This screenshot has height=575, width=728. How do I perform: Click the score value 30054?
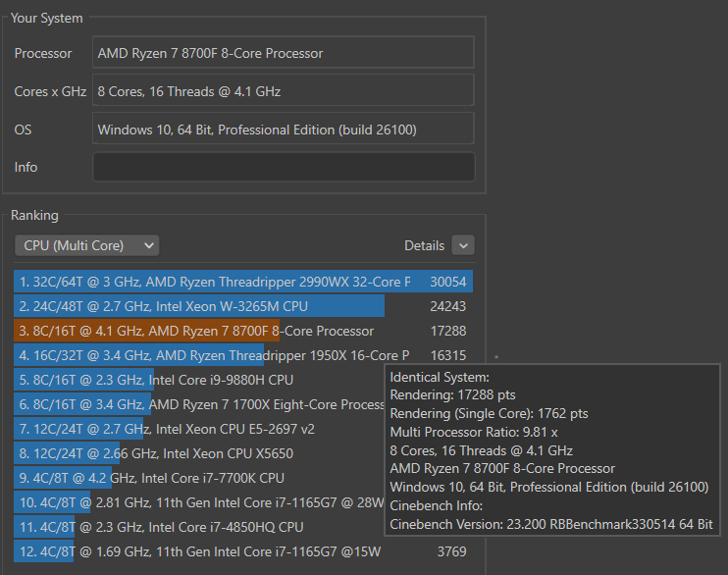tap(448, 282)
